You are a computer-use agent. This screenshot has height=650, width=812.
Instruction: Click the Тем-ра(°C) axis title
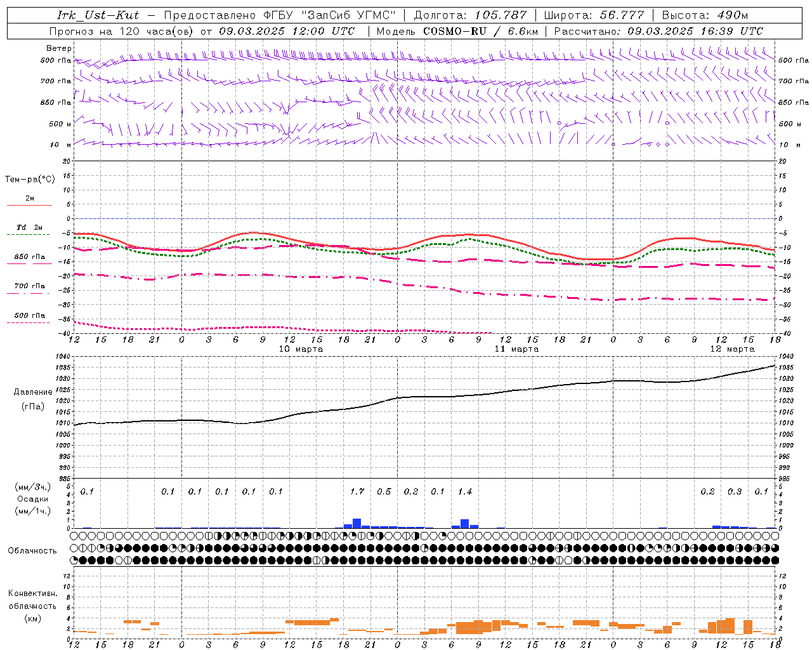(30, 180)
